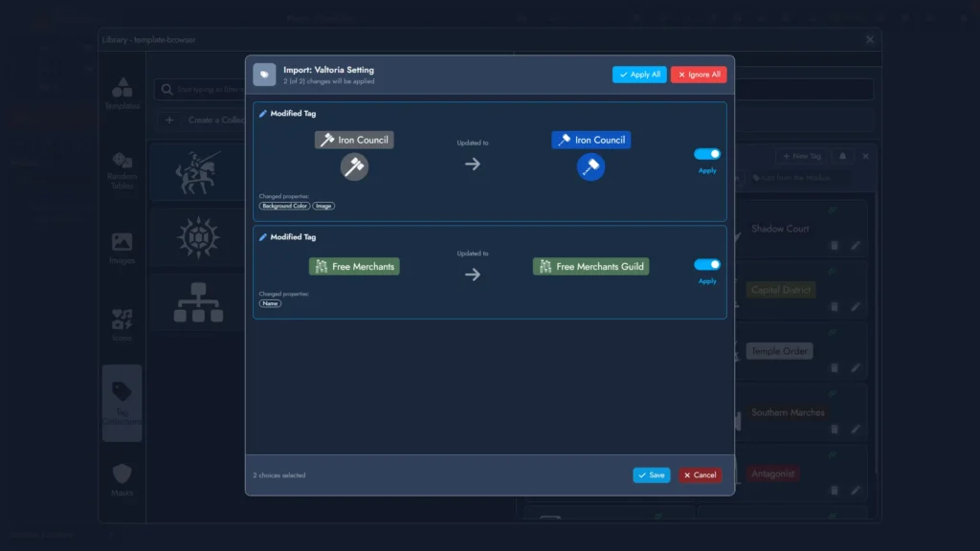This screenshot has height=551, width=980.
Task: Open the Masks sidebar section
Action: (x=122, y=479)
